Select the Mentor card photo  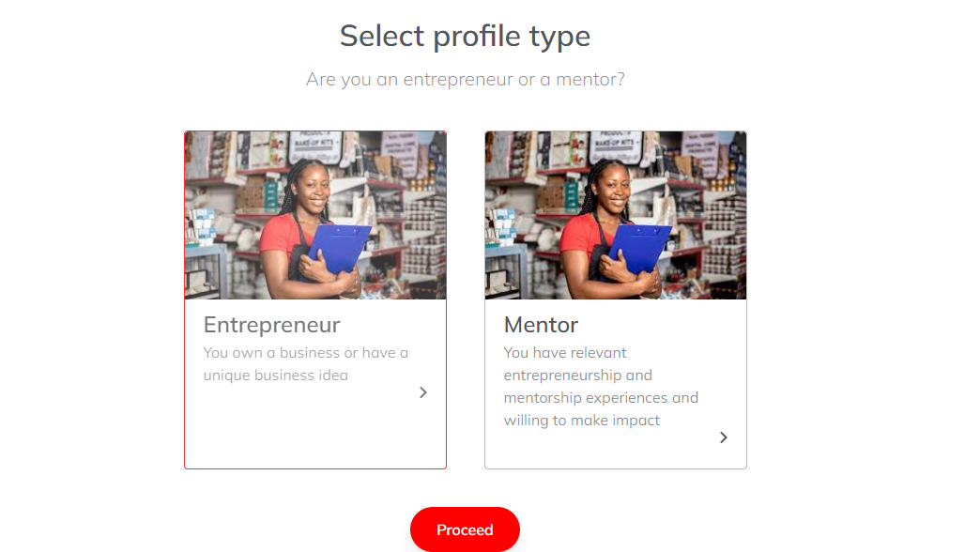pyautogui.click(x=616, y=215)
